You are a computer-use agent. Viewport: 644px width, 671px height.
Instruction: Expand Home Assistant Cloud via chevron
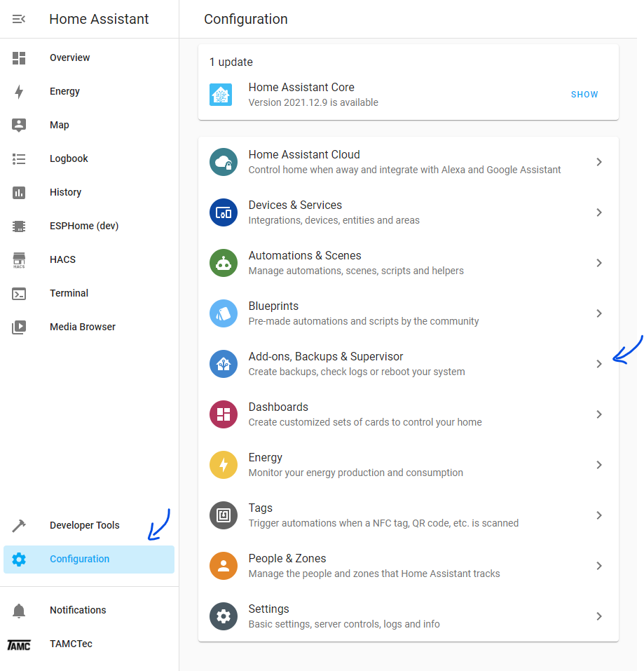599,162
